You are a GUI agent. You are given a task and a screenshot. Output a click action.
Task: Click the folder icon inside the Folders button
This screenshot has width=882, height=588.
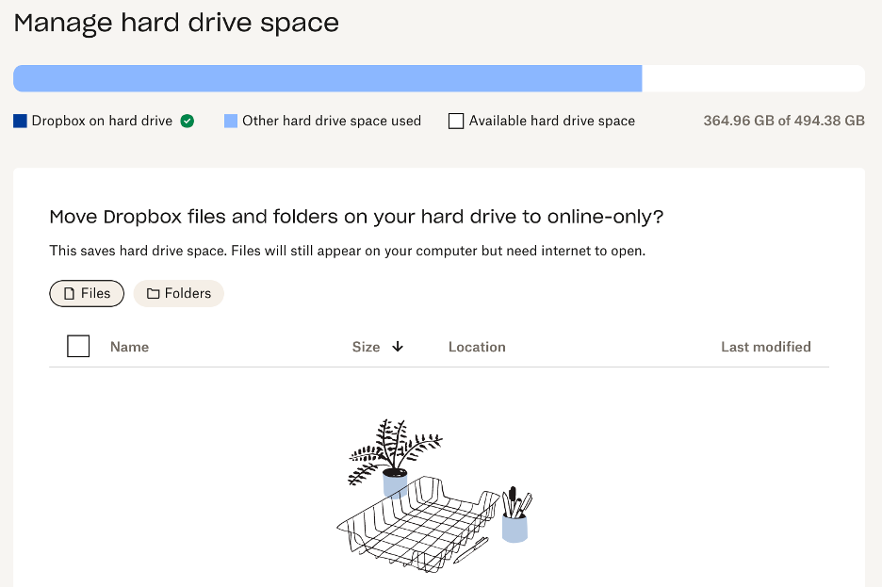(153, 293)
